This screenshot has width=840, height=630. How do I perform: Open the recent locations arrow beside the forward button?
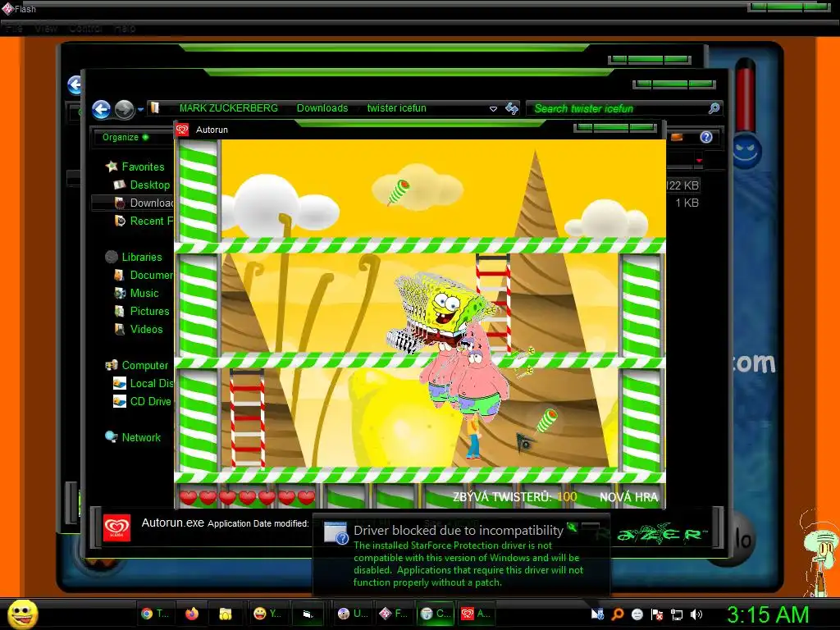click(x=140, y=109)
